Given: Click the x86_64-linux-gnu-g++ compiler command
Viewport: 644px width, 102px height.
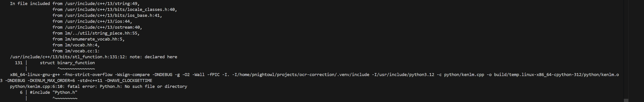Looking at the screenshot, I should click(35, 75).
